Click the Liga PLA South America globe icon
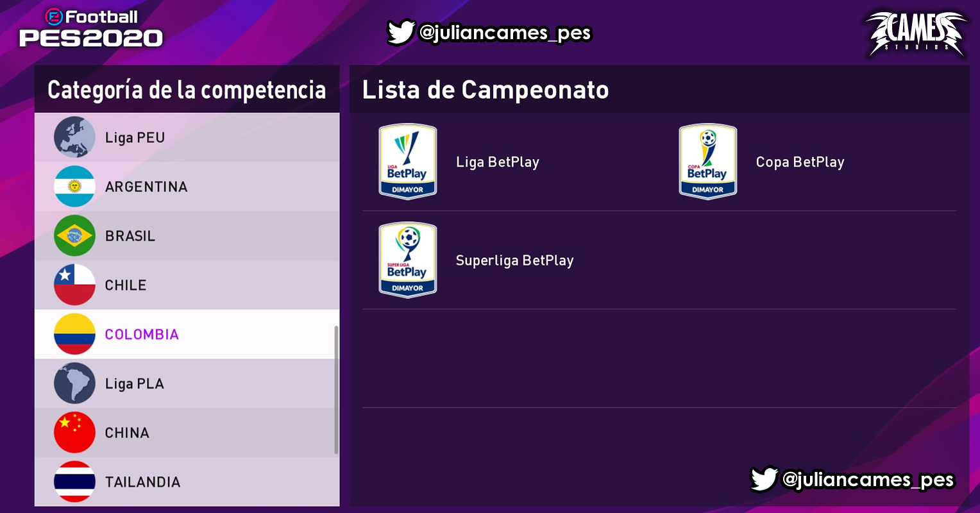This screenshot has width=980, height=513. [x=74, y=383]
